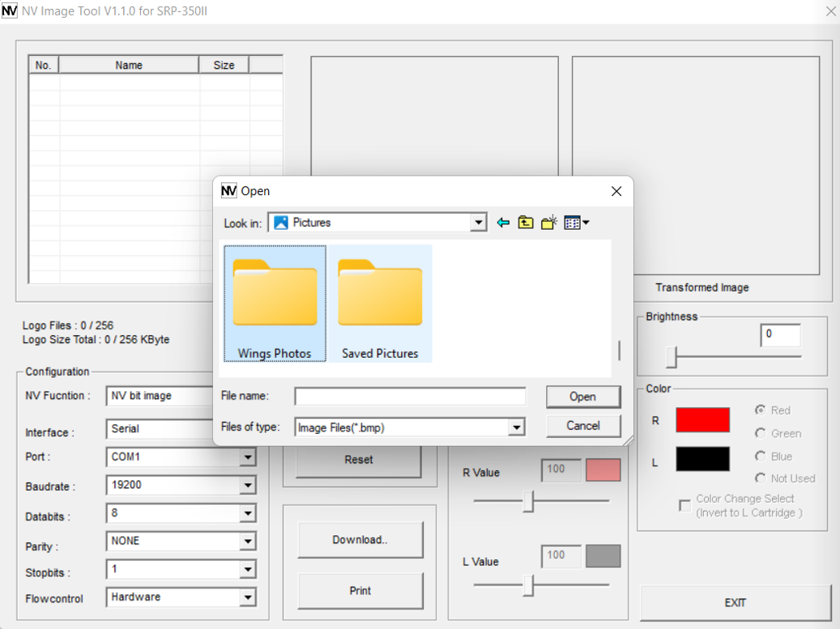The height and width of the screenshot is (629, 840).
Task: Select the Red color radio button
Action: [760, 410]
